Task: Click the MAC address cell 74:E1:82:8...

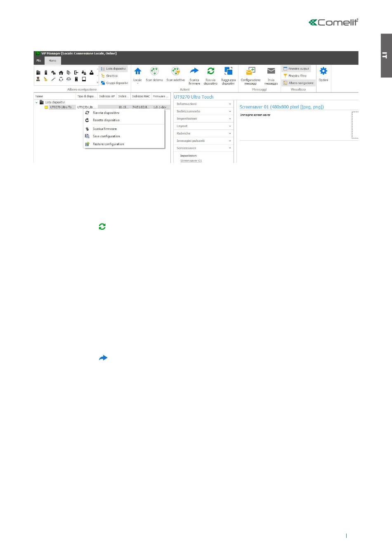Action: click(x=141, y=107)
